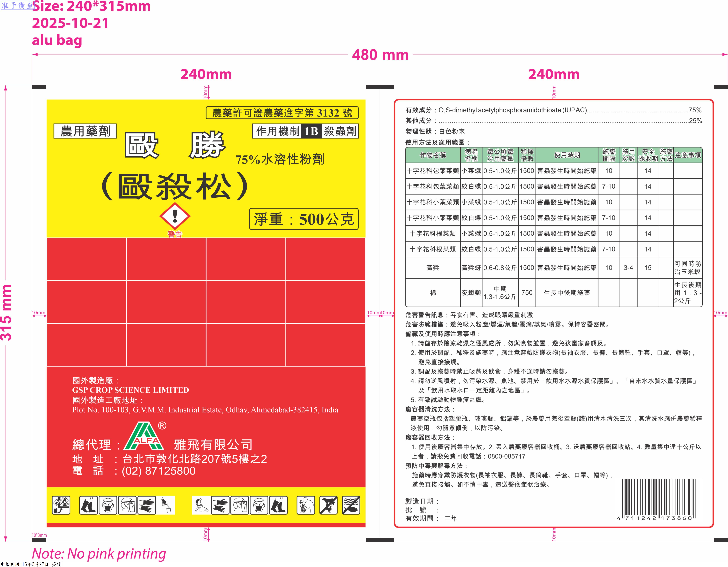The image size is (728, 567).
Task: Click the 中華民國115年3月27日 date stamp
Action: pos(31,564)
